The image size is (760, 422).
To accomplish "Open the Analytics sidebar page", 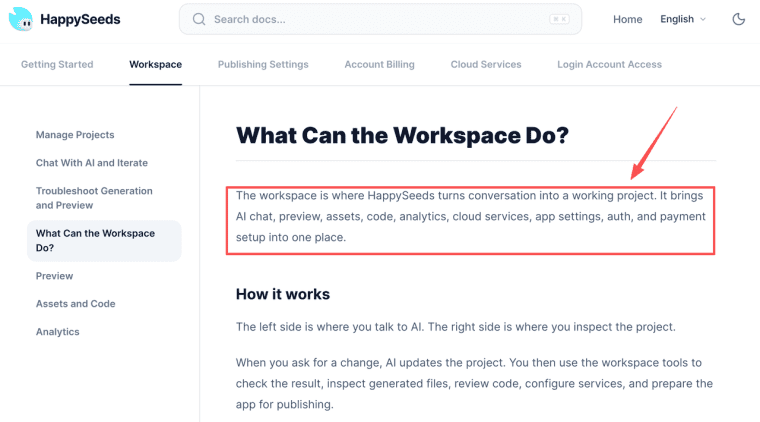I will [58, 332].
